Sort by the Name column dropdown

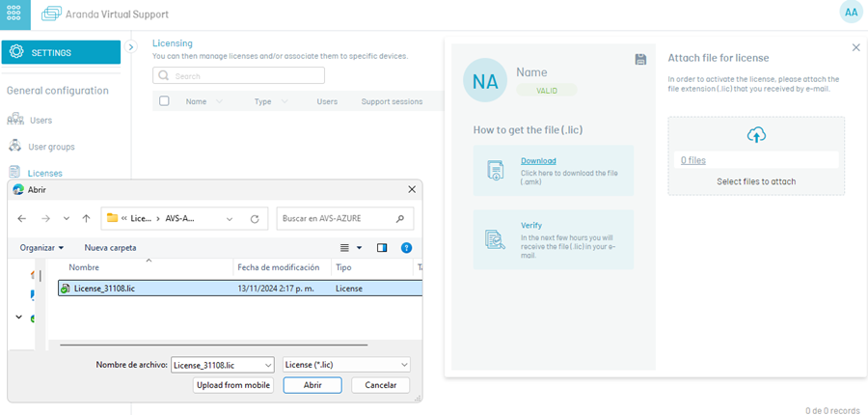pos(219,102)
